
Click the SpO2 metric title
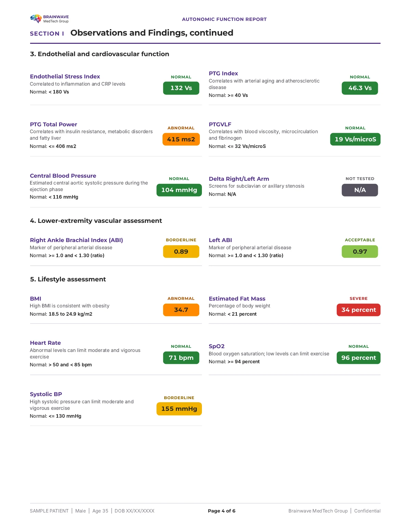(x=217, y=346)
